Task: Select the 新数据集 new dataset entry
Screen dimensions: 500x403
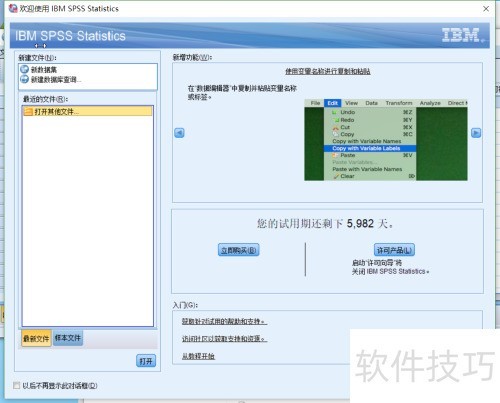Action: (x=44, y=70)
